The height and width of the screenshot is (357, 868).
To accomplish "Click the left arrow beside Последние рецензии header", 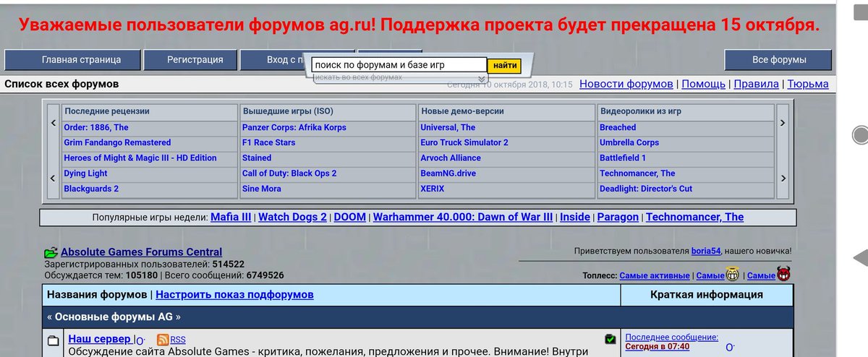I will point(54,123).
